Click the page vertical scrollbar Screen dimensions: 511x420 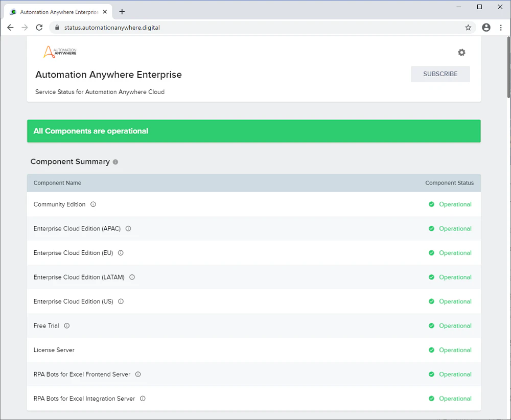pyautogui.click(x=508, y=228)
